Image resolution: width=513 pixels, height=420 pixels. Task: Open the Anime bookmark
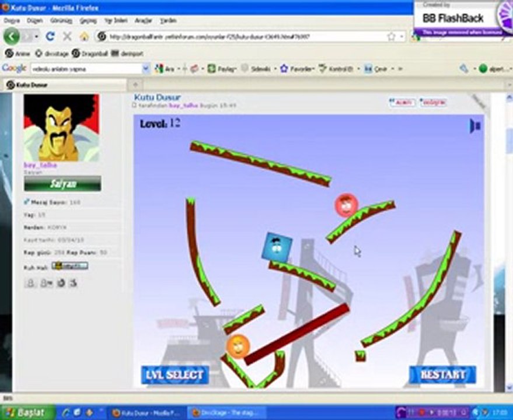(18, 53)
